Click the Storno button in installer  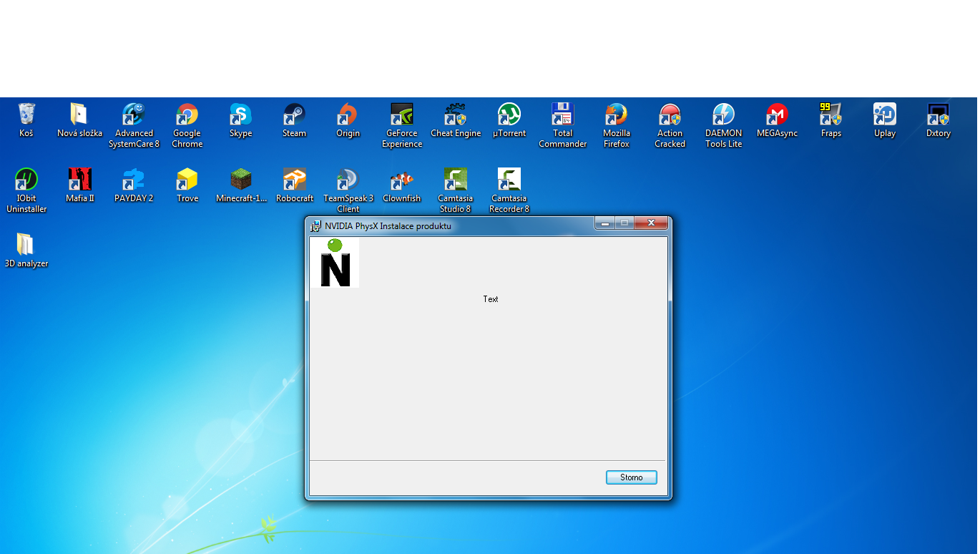tap(631, 477)
